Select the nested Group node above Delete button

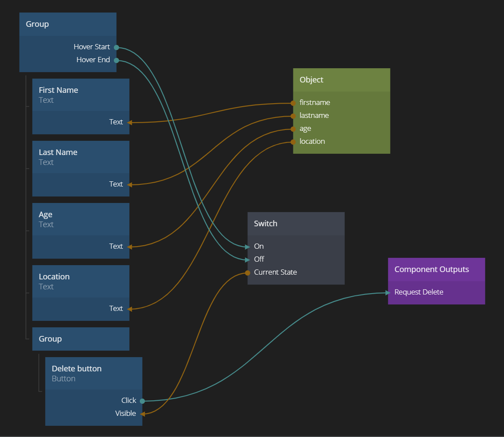81,339
